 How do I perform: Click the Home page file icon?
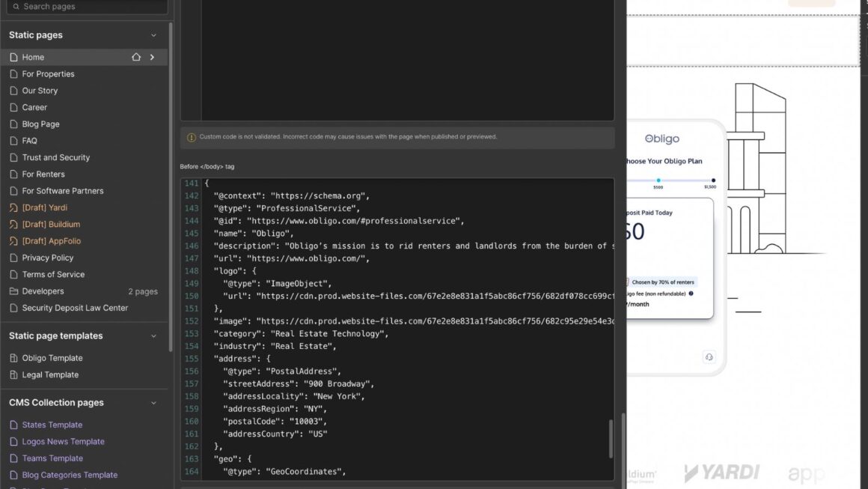(13, 57)
